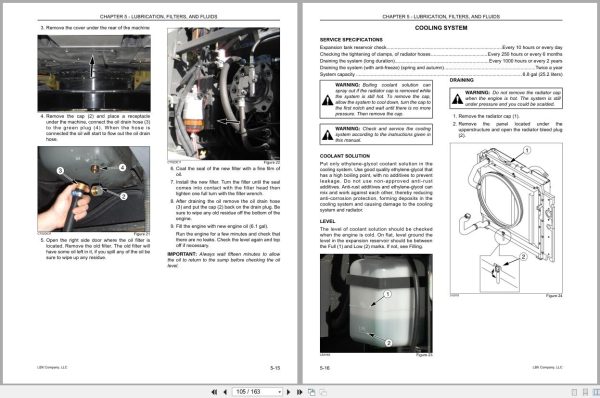Click the right page chapter 5 header
Screen dimensions: 600x398
pyautogui.click(x=441, y=16)
